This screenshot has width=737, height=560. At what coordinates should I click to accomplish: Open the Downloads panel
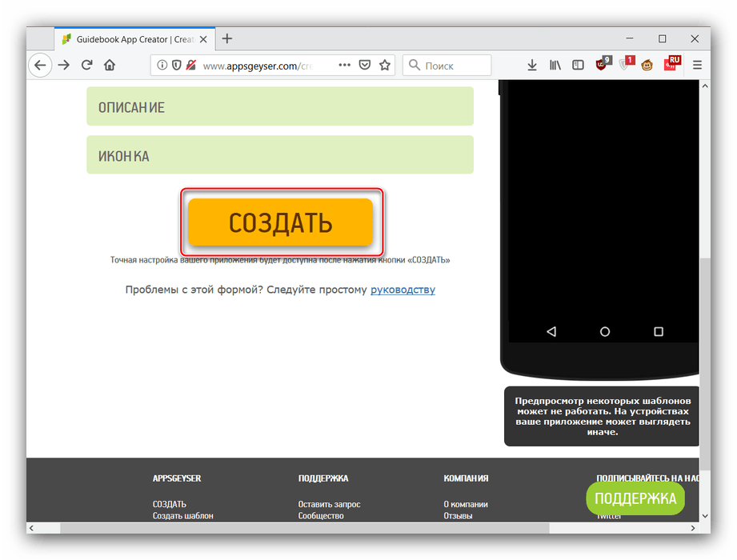pos(532,65)
